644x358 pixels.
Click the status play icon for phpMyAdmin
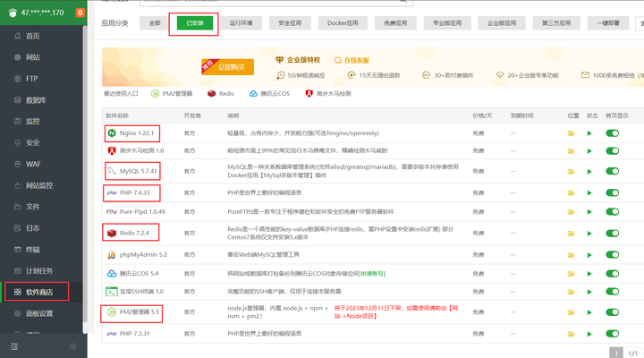pos(590,254)
